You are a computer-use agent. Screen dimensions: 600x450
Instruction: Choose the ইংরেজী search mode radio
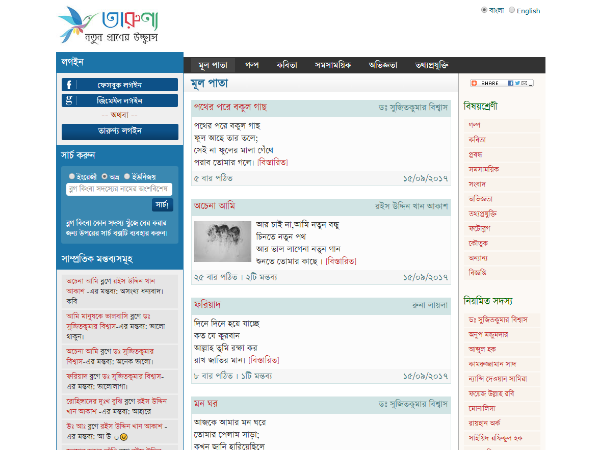[72, 176]
